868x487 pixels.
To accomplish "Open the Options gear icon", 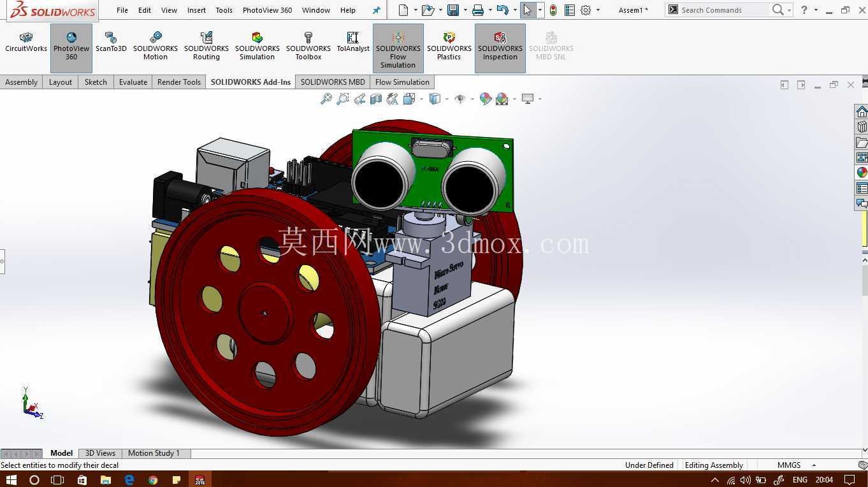I will coord(586,10).
